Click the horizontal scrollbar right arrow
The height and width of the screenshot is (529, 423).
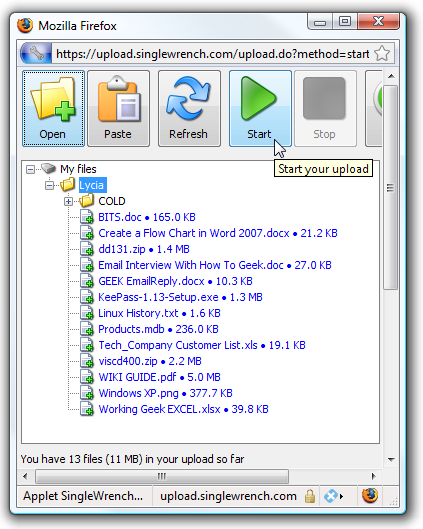tap(373, 476)
